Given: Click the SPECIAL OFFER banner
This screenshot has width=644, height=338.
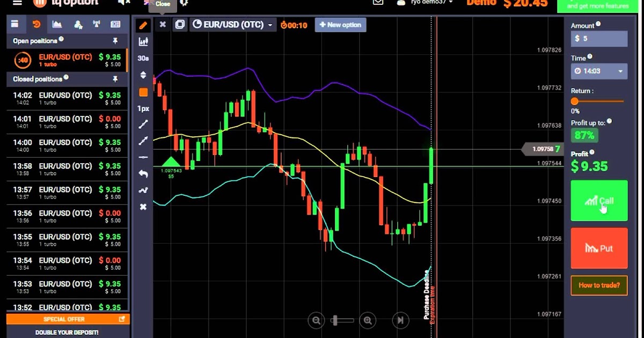Looking at the screenshot, I should [x=67, y=319].
